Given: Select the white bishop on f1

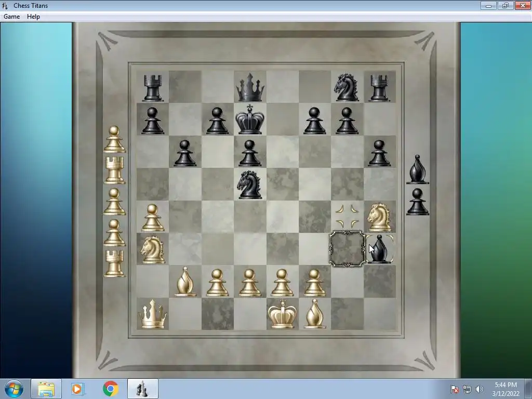Looking at the screenshot, I should coord(314,314).
